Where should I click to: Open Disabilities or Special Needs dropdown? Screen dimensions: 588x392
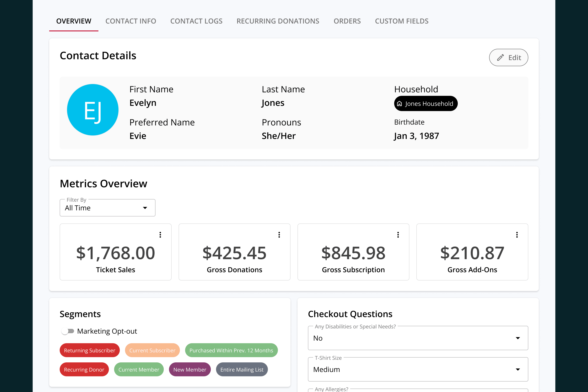pyautogui.click(x=418, y=338)
